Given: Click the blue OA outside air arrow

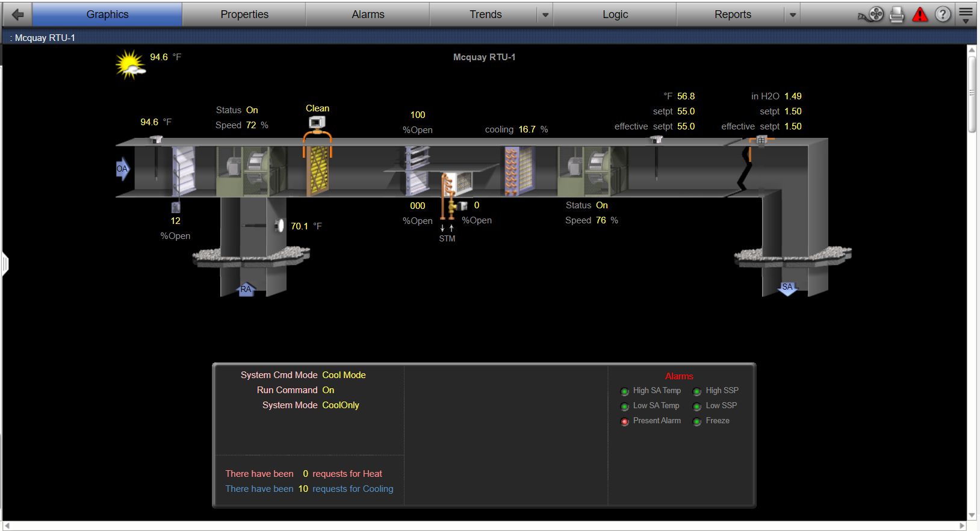Looking at the screenshot, I should tap(122, 169).
